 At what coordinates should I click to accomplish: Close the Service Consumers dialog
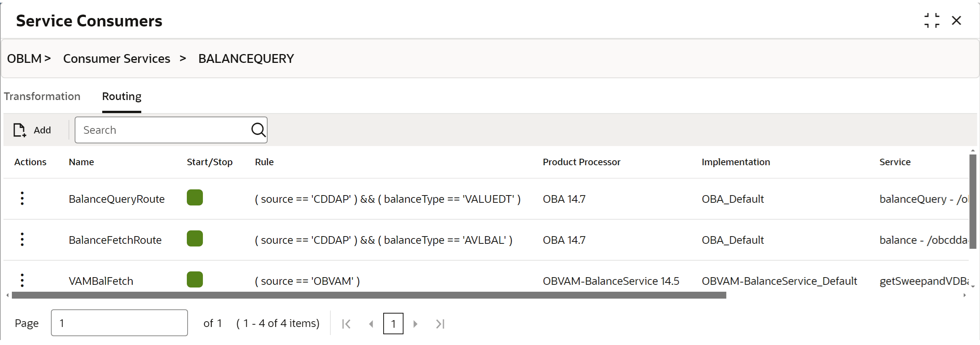[956, 21]
